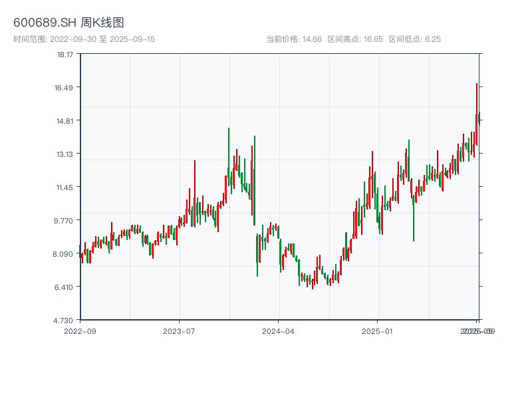Click the x-axis label 2023-07
This screenshot has height=399, width=532.
point(179,331)
